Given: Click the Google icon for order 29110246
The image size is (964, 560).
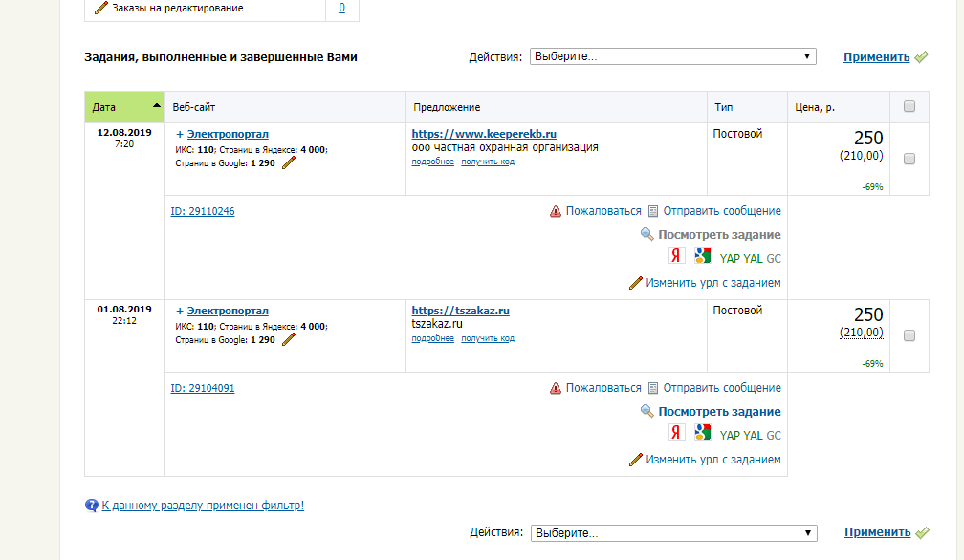Looking at the screenshot, I should point(703,256).
